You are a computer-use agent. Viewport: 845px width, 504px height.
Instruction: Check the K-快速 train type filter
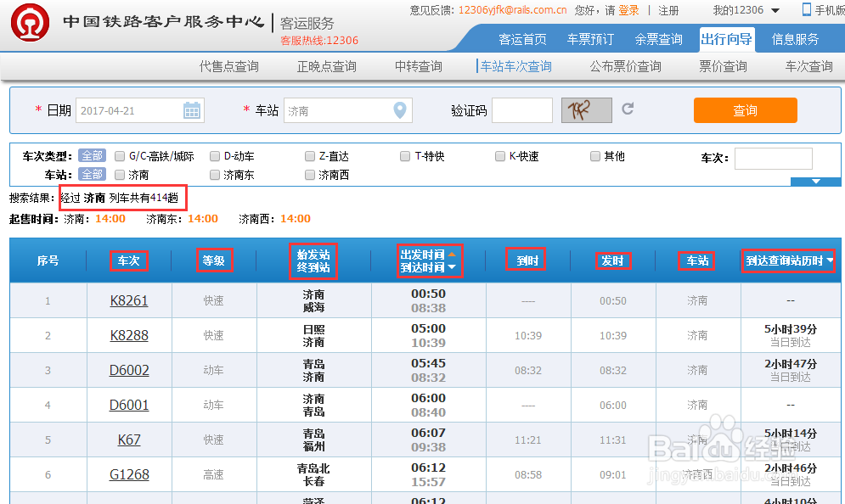[500, 156]
